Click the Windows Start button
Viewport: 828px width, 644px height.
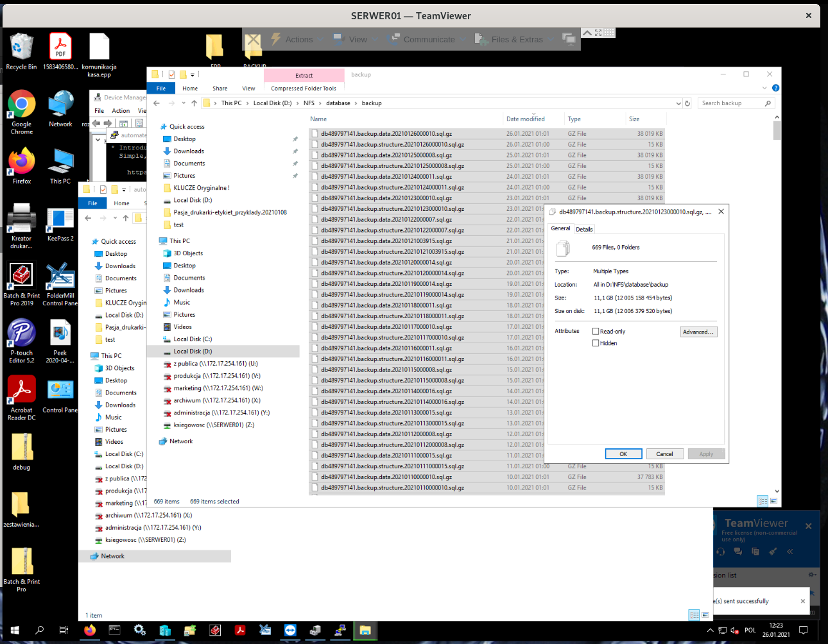[x=15, y=631]
